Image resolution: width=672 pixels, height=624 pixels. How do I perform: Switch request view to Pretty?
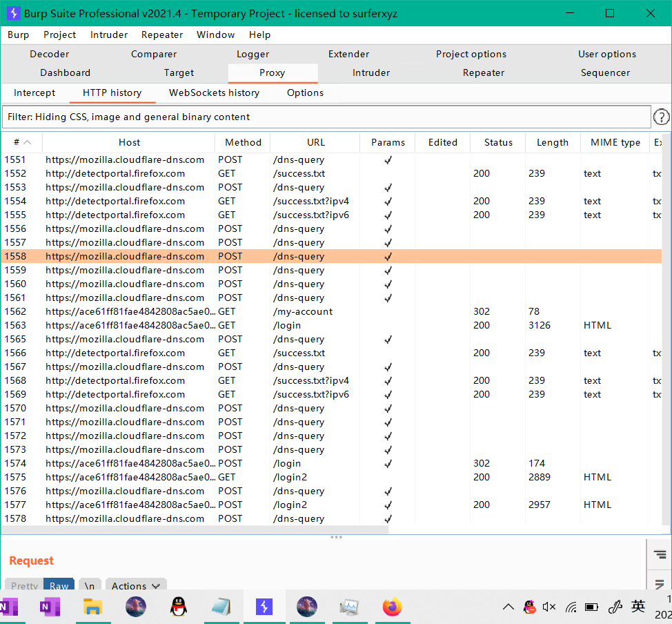(24, 585)
